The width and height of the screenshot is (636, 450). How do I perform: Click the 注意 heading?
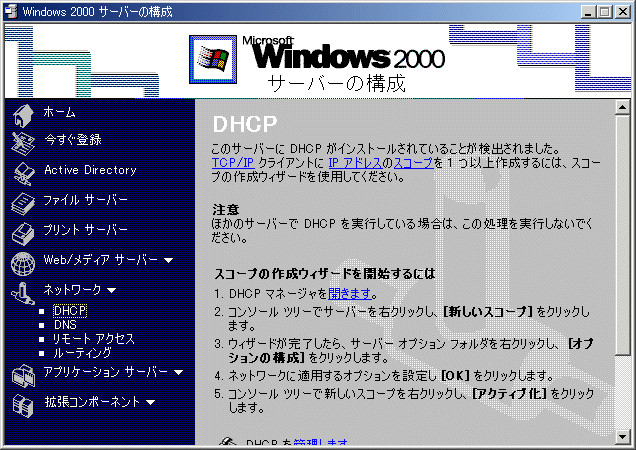tap(226, 209)
